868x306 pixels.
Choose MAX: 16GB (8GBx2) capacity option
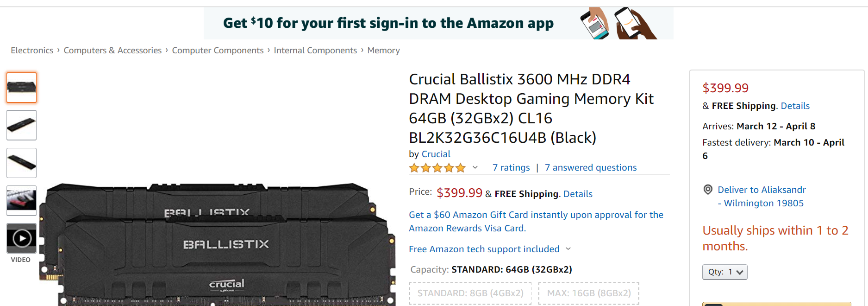pyautogui.click(x=588, y=293)
